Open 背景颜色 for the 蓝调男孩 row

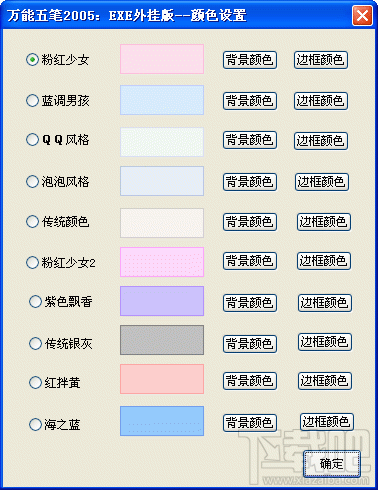pyautogui.click(x=250, y=101)
